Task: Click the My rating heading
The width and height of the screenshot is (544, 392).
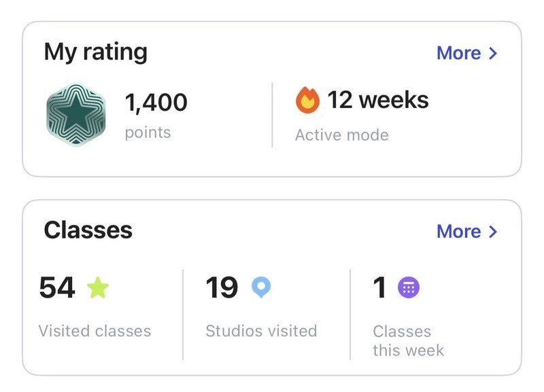Action: [96, 52]
